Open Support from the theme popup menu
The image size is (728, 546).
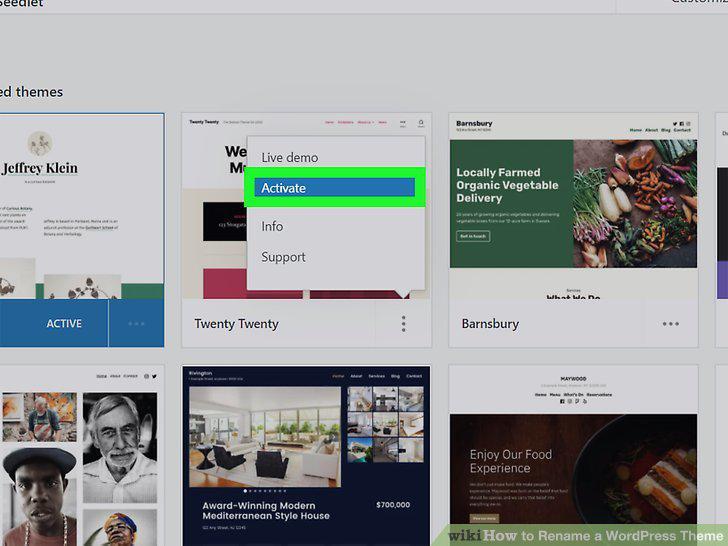click(x=283, y=257)
